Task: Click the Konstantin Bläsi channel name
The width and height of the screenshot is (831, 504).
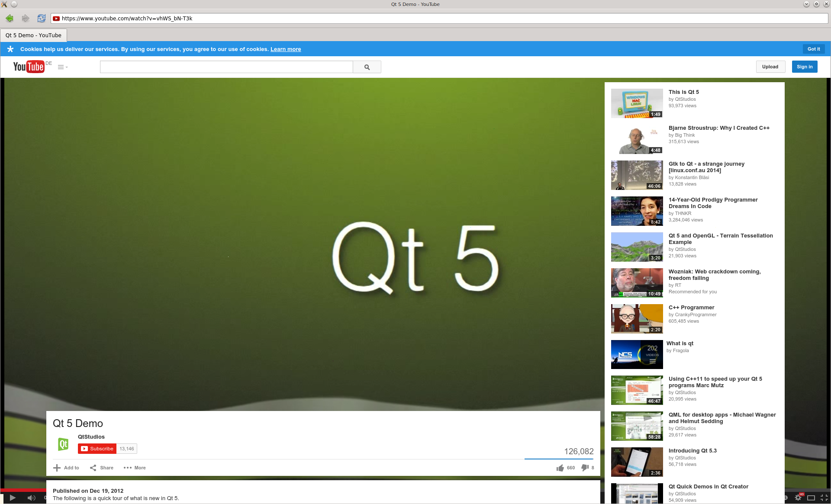Action: point(692,177)
